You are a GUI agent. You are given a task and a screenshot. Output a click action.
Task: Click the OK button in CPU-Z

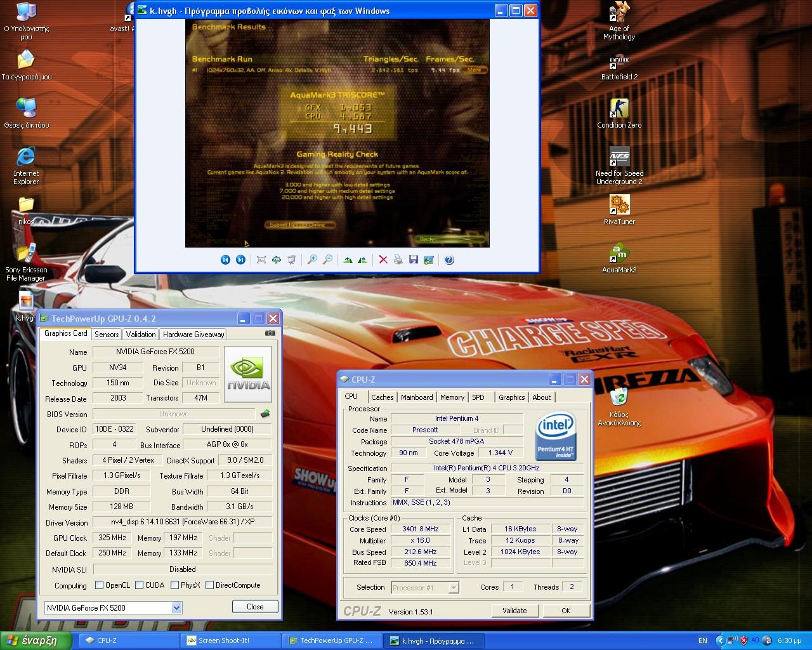pyautogui.click(x=566, y=611)
